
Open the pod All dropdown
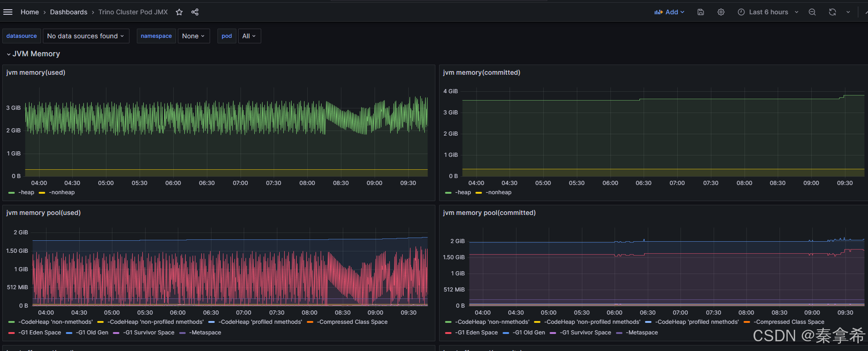pyautogui.click(x=249, y=36)
